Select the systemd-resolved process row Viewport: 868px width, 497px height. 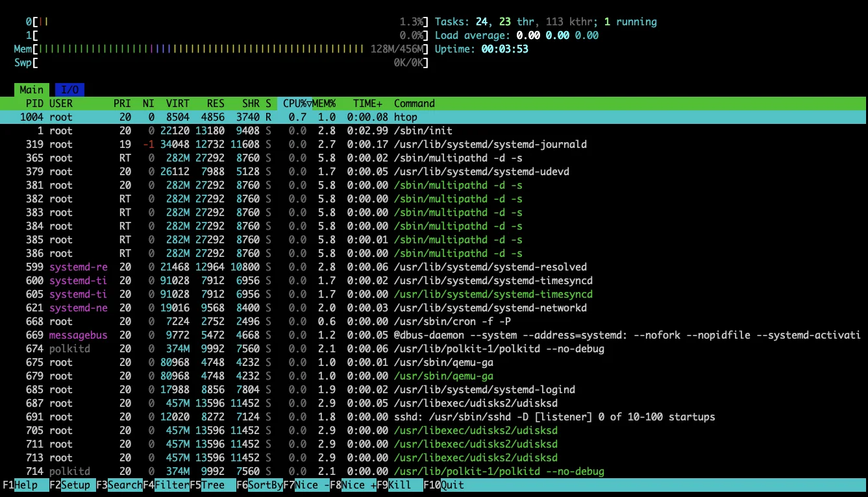coord(434,267)
